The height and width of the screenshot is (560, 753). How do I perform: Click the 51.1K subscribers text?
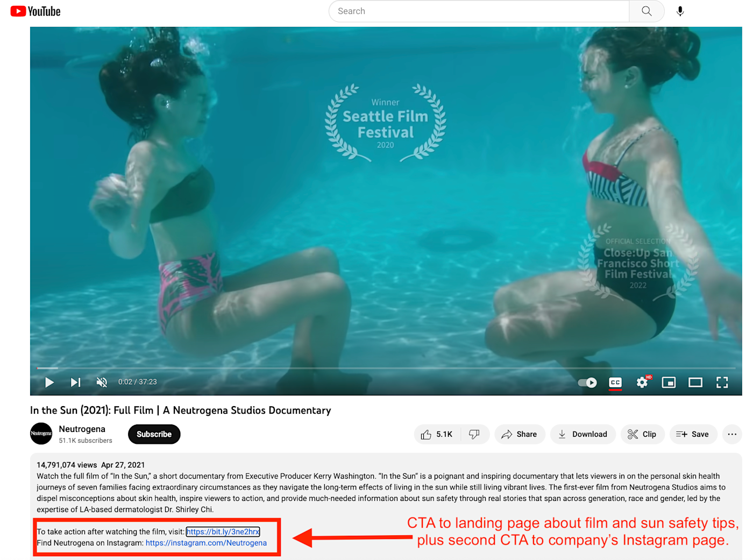(x=86, y=441)
